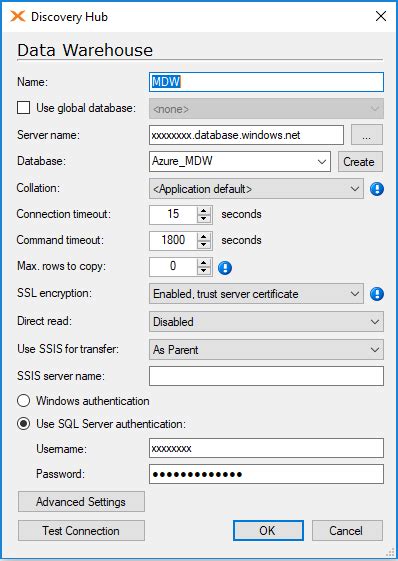Click the SSL encryption info icon
Viewport: 398px width, 561px height.
point(377,294)
